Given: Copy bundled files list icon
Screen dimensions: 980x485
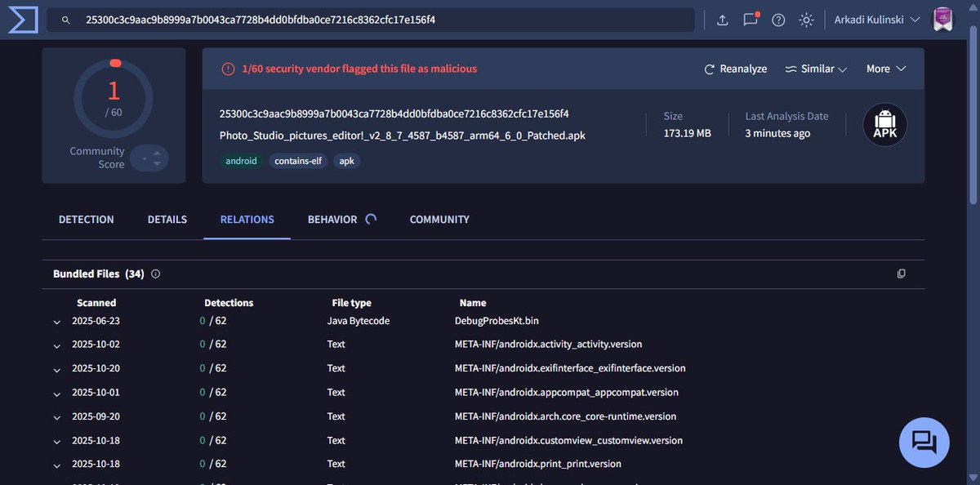Looking at the screenshot, I should click(x=902, y=274).
